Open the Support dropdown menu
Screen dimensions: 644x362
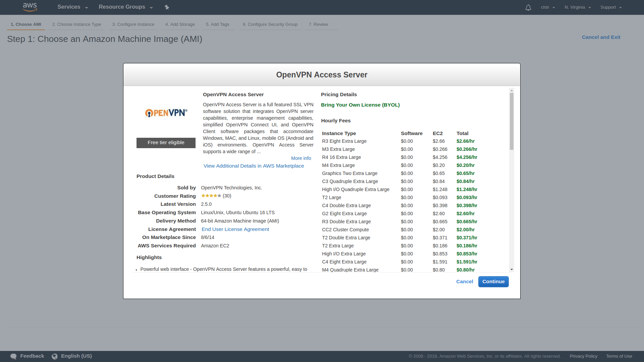[611, 7]
